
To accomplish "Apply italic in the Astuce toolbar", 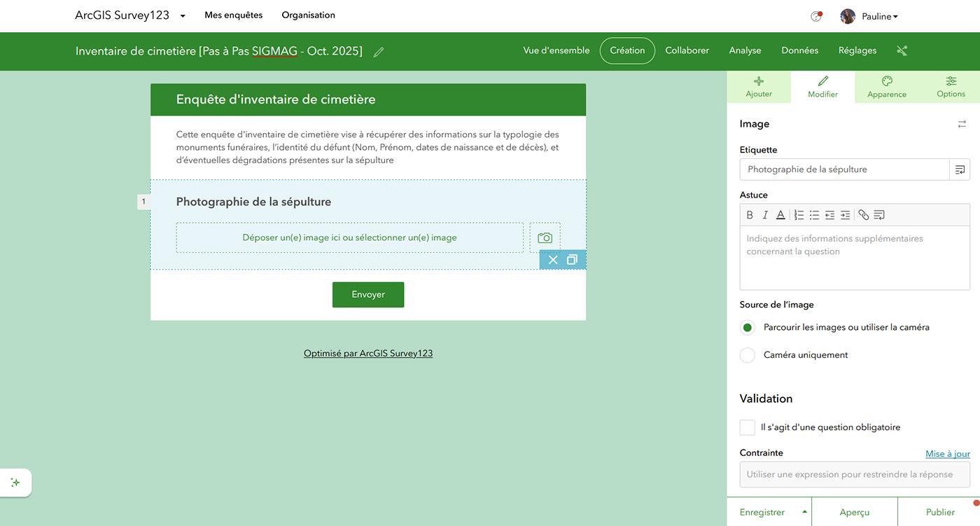I will tap(765, 215).
